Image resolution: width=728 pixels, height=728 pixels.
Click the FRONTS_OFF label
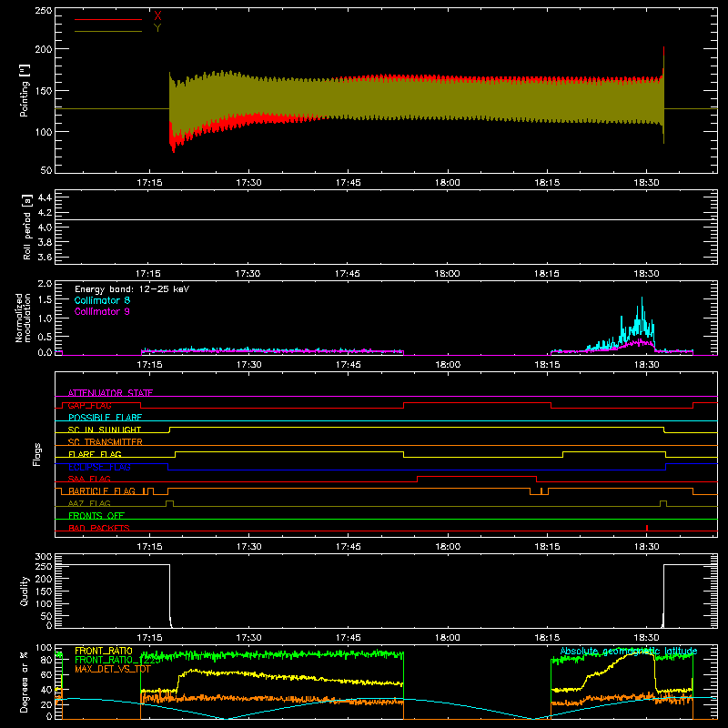96,515
